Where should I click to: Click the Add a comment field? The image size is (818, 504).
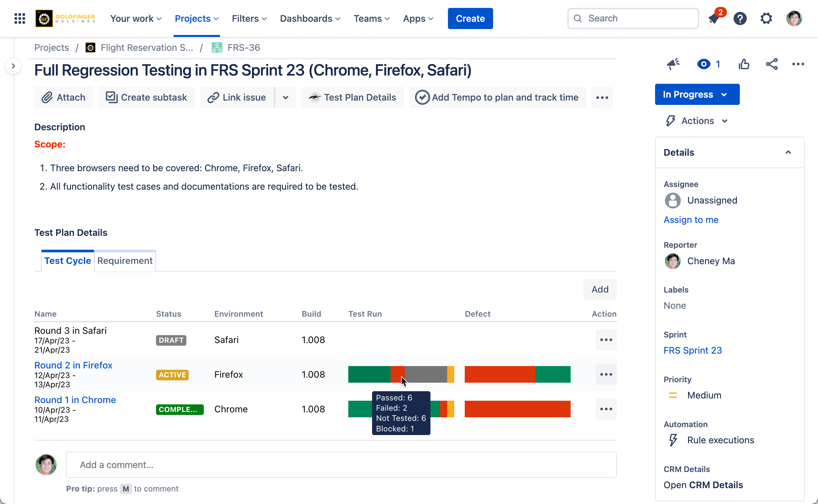(x=341, y=465)
